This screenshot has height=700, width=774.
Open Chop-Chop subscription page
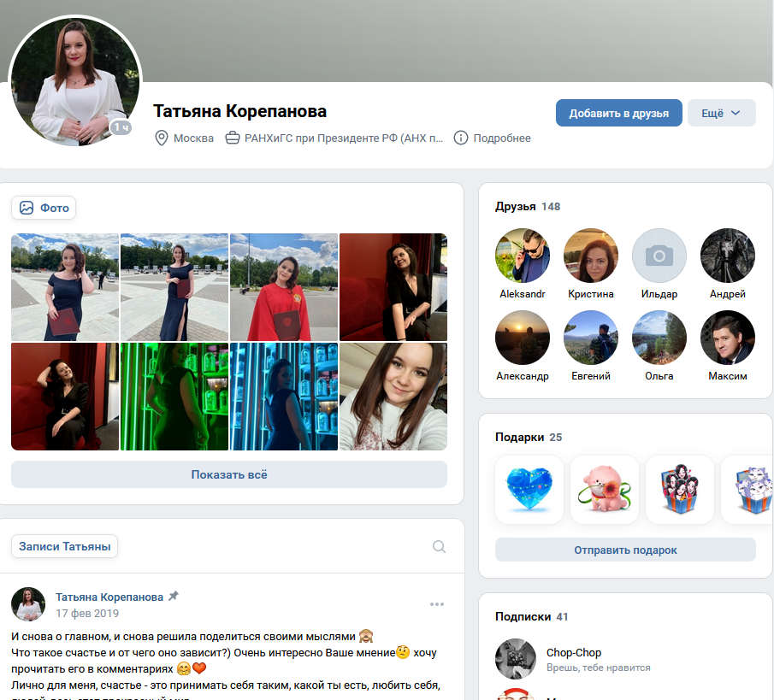coord(574,653)
